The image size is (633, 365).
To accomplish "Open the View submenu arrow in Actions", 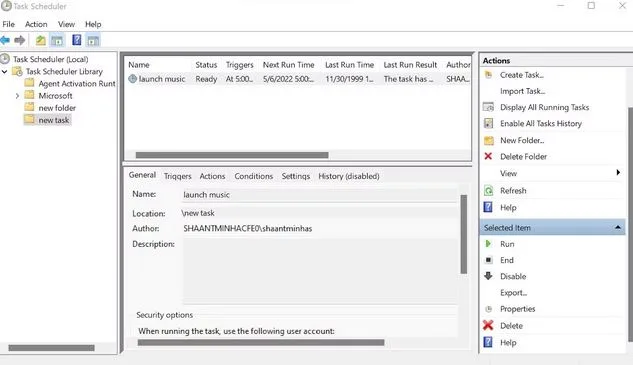I will coord(618,173).
